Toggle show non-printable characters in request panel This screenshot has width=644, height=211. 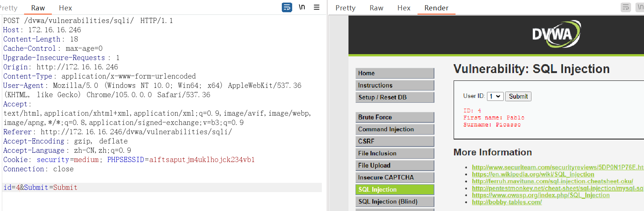(x=302, y=7)
